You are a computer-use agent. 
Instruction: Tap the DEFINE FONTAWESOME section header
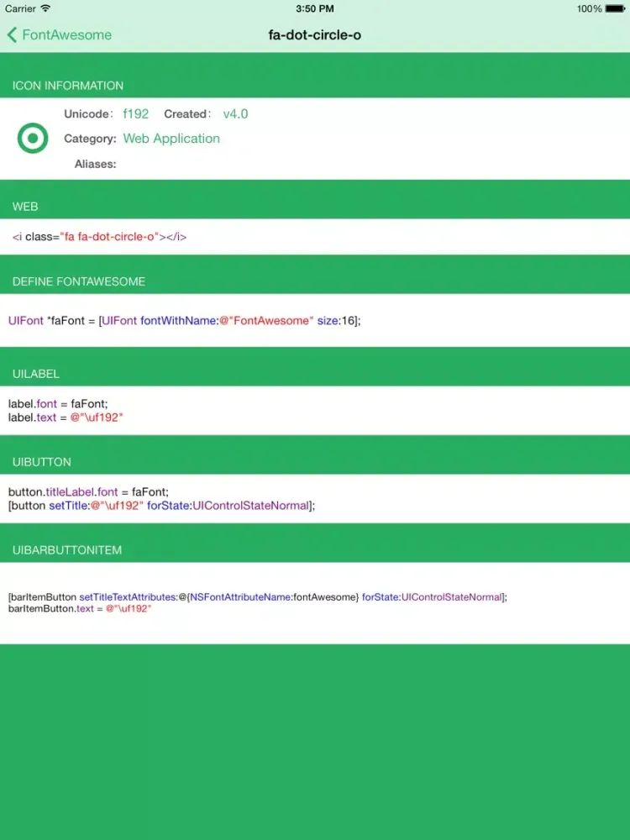tap(79, 281)
